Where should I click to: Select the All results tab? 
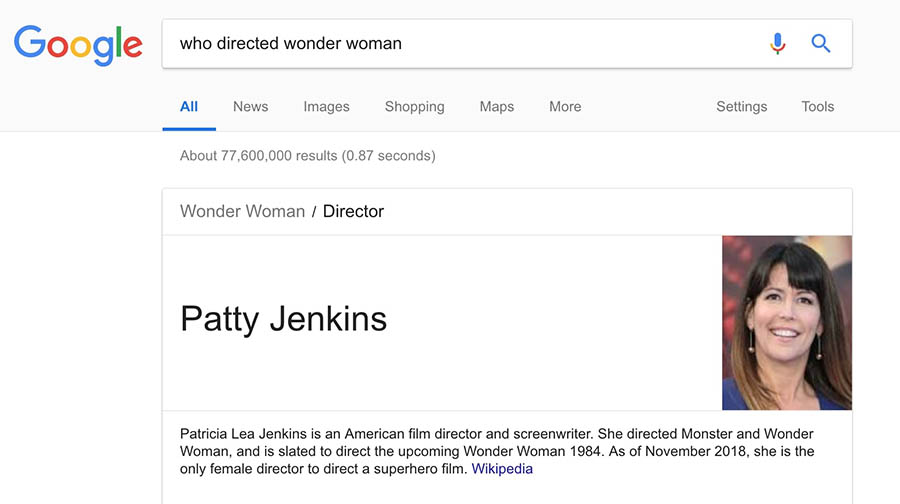point(189,107)
